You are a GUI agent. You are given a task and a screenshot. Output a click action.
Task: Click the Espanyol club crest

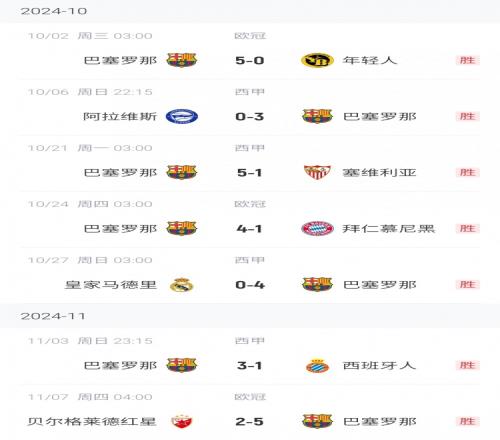317,365
